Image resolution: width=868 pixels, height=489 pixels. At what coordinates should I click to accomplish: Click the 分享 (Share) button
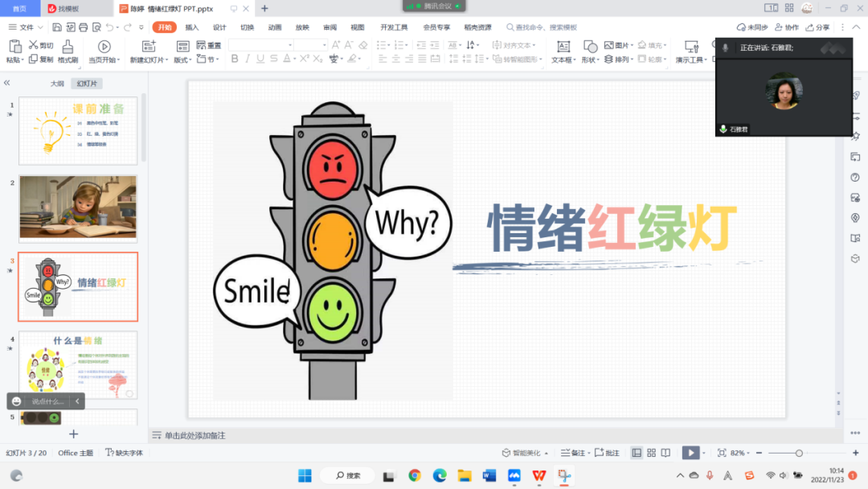817,27
